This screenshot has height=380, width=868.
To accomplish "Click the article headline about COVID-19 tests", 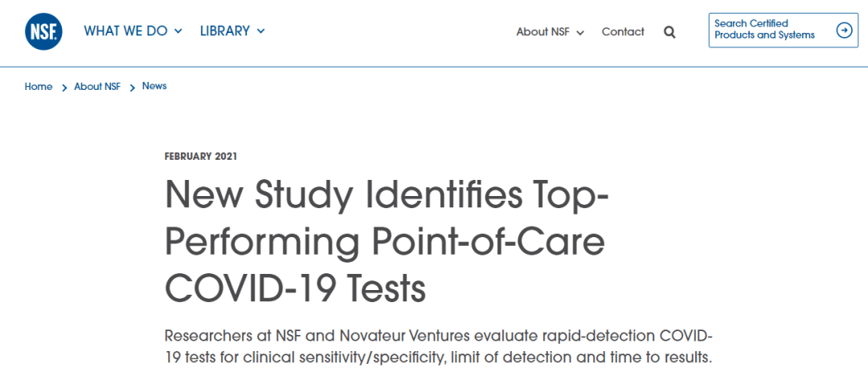I will pos(387,241).
